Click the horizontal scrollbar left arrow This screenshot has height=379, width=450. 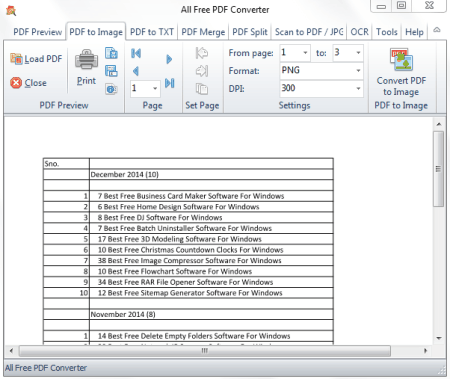tap(11, 351)
